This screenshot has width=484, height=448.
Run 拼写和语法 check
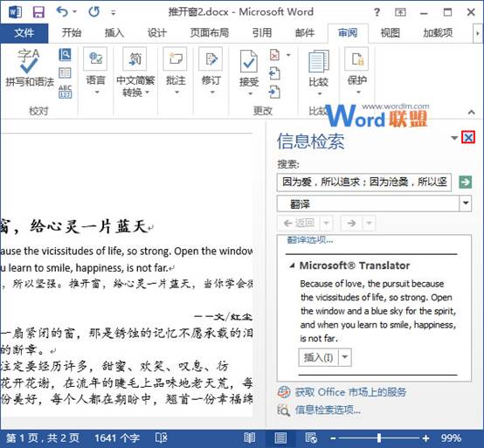point(30,68)
